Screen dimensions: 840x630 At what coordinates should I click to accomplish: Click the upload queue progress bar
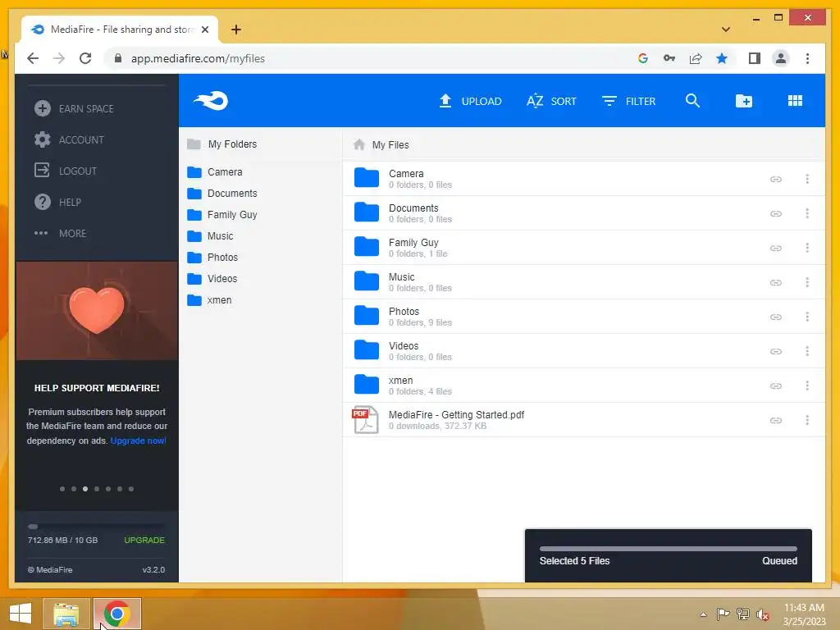(668, 549)
